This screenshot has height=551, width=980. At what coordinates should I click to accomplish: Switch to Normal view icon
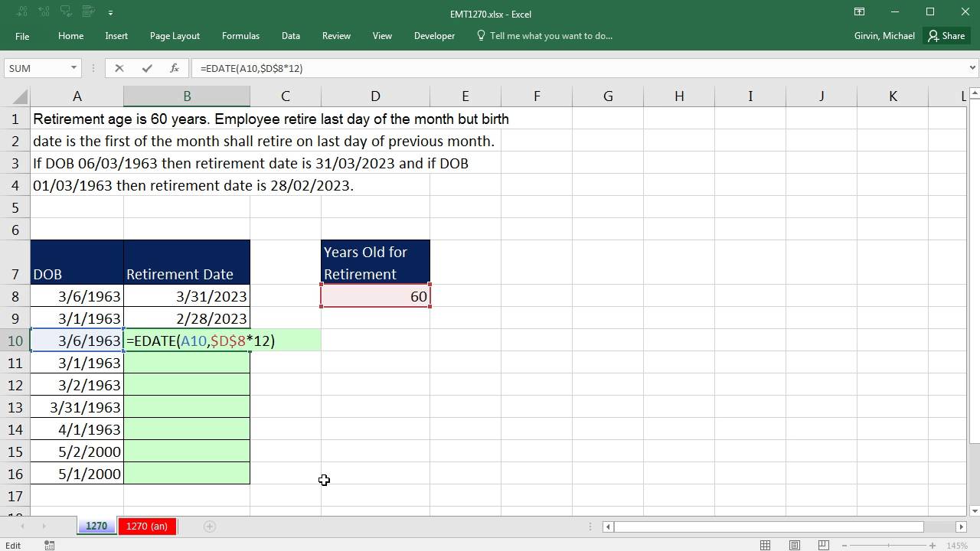click(x=765, y=545)
